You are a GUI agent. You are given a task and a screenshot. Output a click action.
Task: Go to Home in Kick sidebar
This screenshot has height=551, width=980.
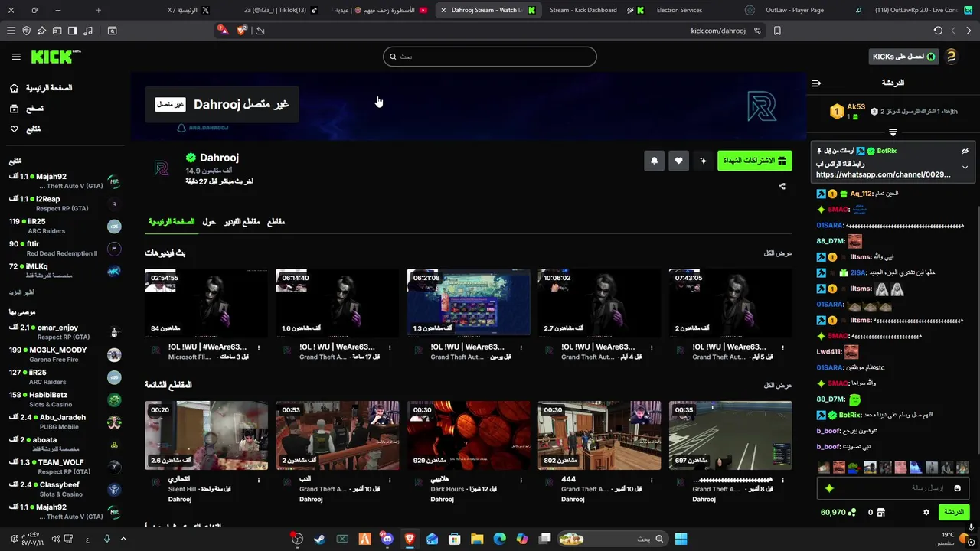(x=41, y=88)
